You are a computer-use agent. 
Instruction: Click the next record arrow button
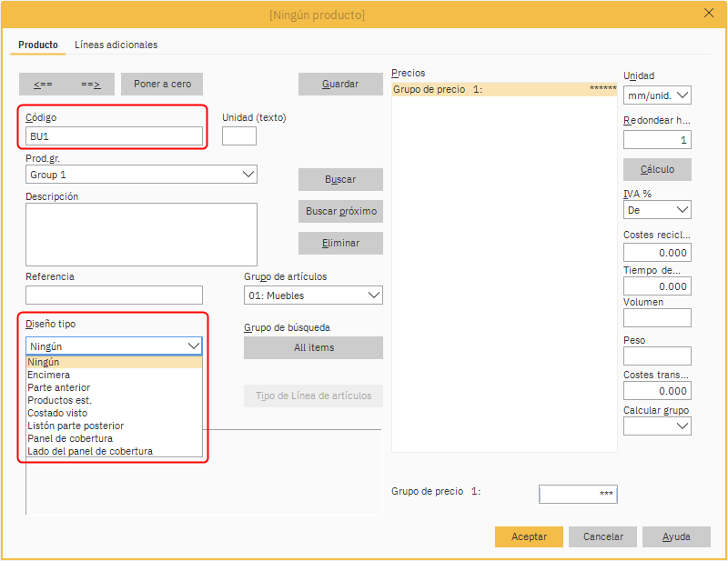[x=90, y=84]
